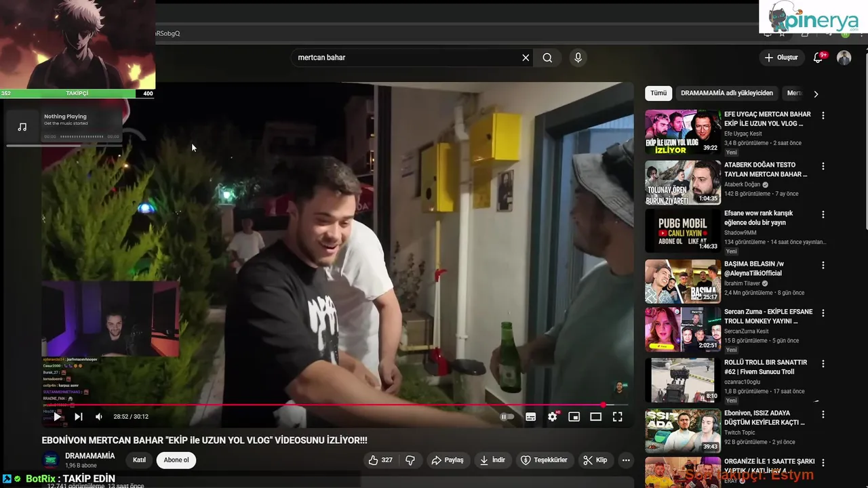Click the green TAKİPÇİ follower goal bar
The width and height of the screenshot is (868, 488).
pos(77,94)
